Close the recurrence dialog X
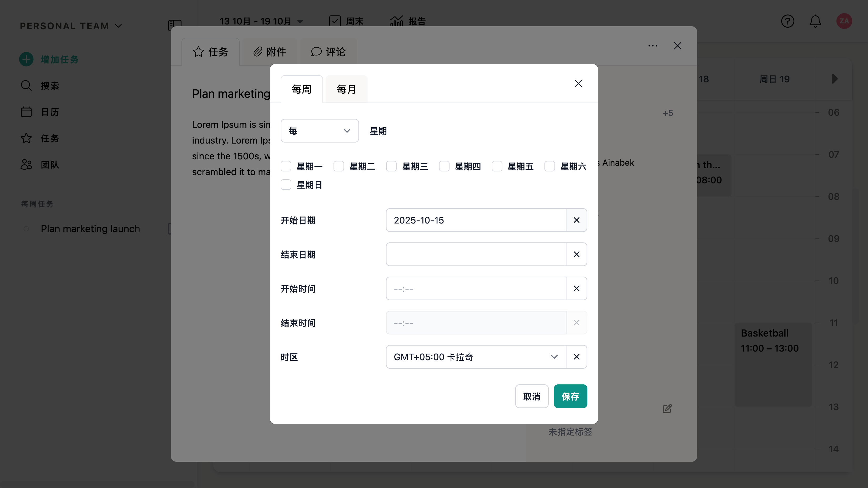This screenshot has width=868, height=488. click(x=578, y=83)
